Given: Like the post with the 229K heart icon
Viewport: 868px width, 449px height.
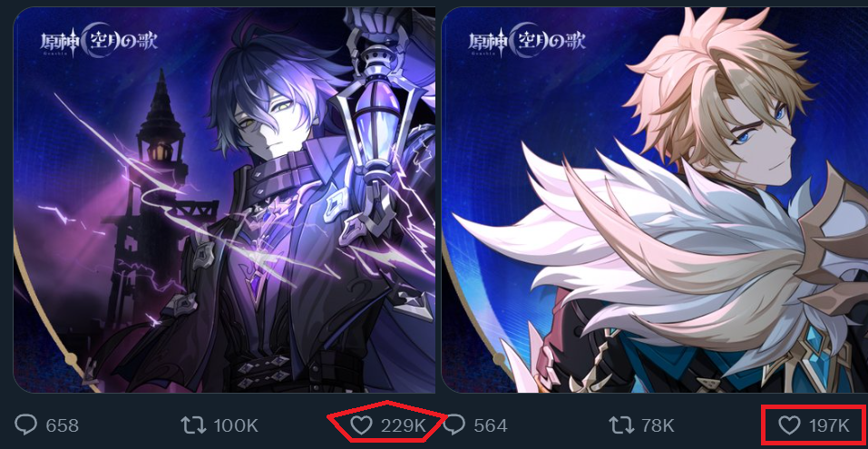Looking at the screenshot, I should click(362, 425).
